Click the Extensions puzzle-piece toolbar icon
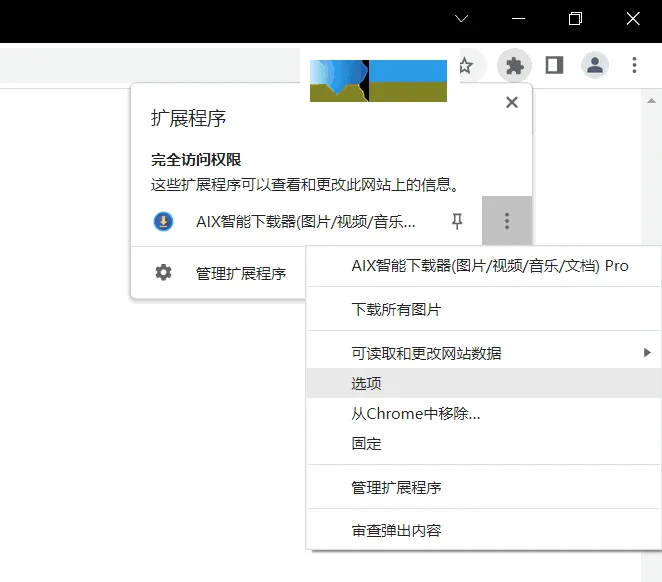The width and height of the screenshot is (662, 582). pos(514,65)
